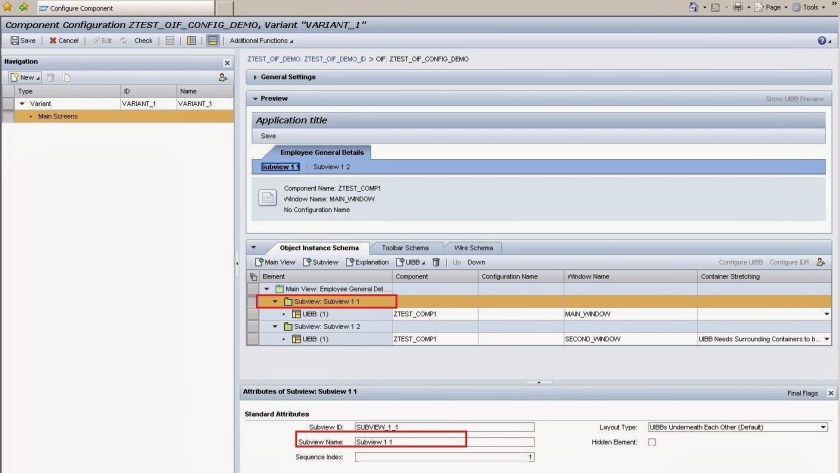This screenshot has width=840, height=473.
Task: Switch to the Wire Schema tab
Action: (x=473, y=247)
